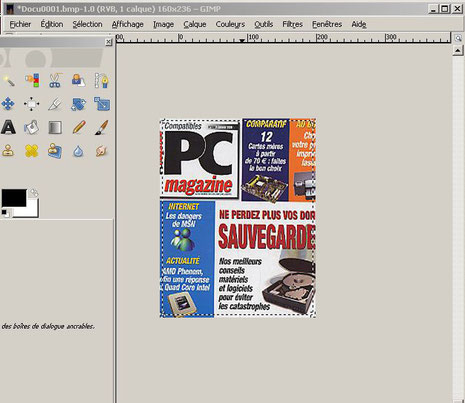Open the Outils menu
Screen dimensions: 465x403
point(263,24)
